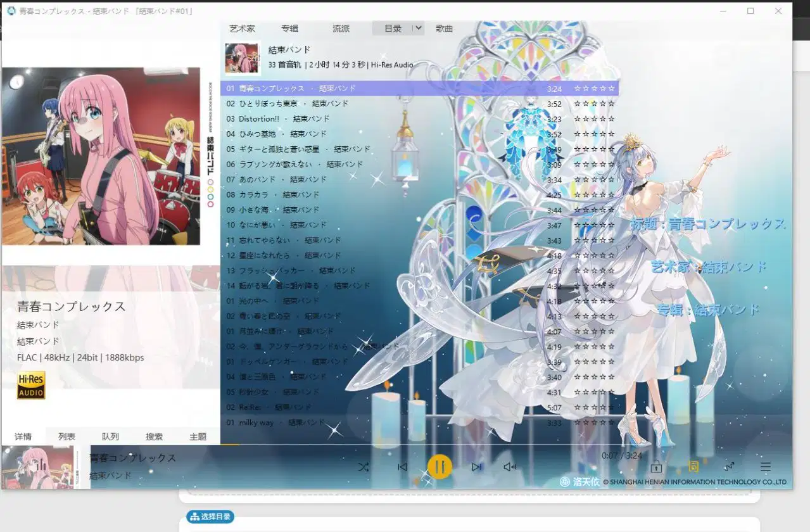This screenshot has height=532, width=810.
Task: Toggle the orange lyrics 词 icon
Action: (693, 467)
